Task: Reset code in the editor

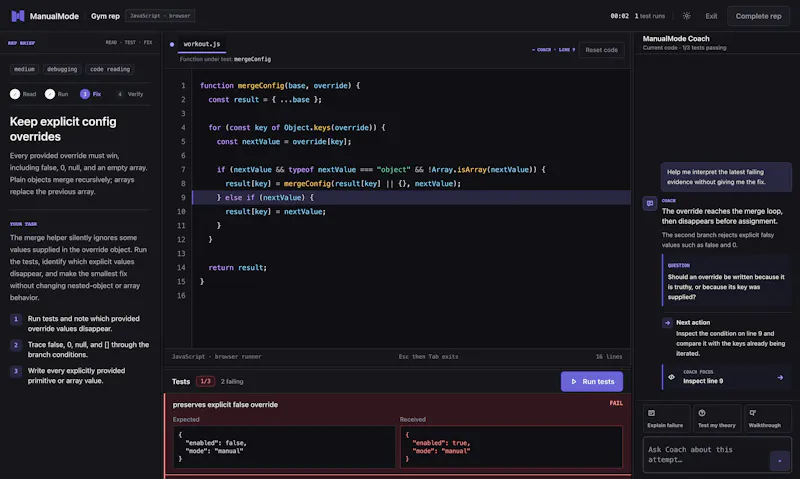Action: pos(601,50)
